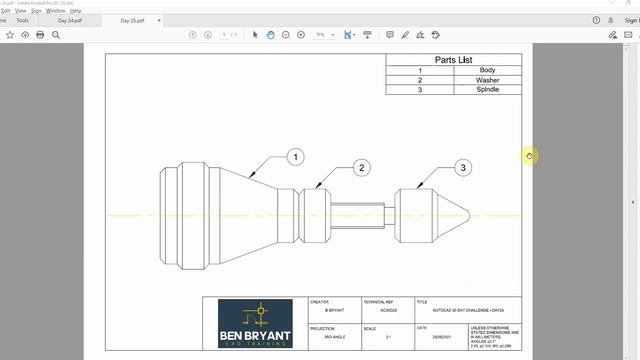This screenshot has height=360, width=640.
Task: Click the sign document icon
Action: pyautogui.click(x=420, y=35)
